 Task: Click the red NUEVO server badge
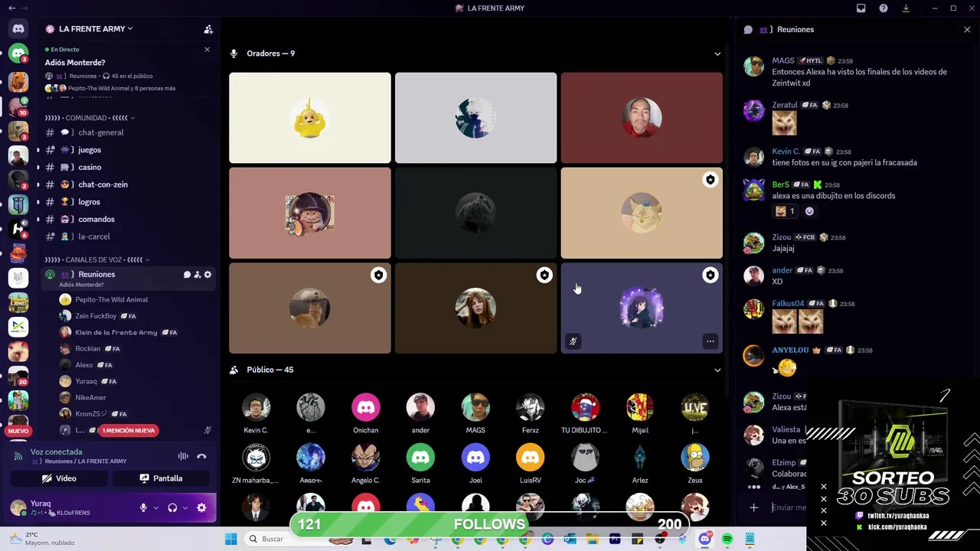pyautogui.click(x=18, y=431)
